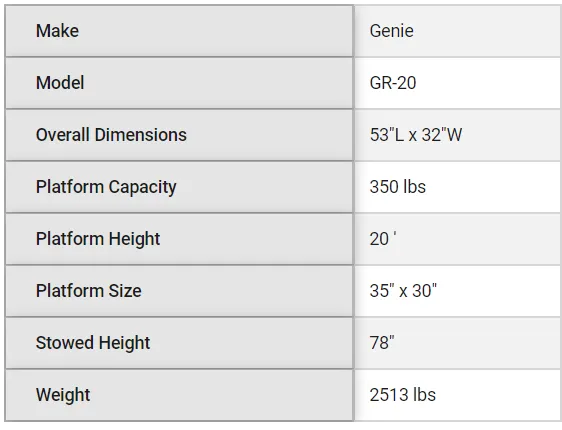Click the Stowed Height label
Image resolution: width=562 pixels, height=430 pixels.
93,343
